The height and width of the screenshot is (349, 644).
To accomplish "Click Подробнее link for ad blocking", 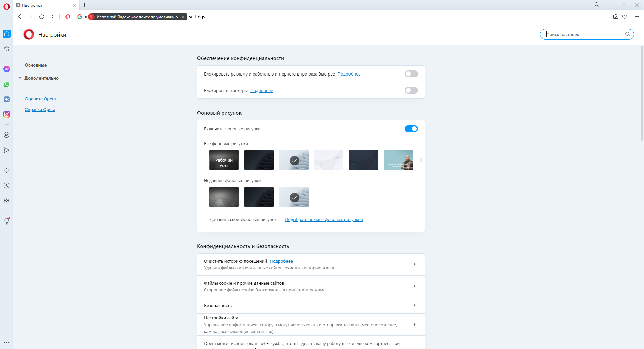I will [349, 74].
